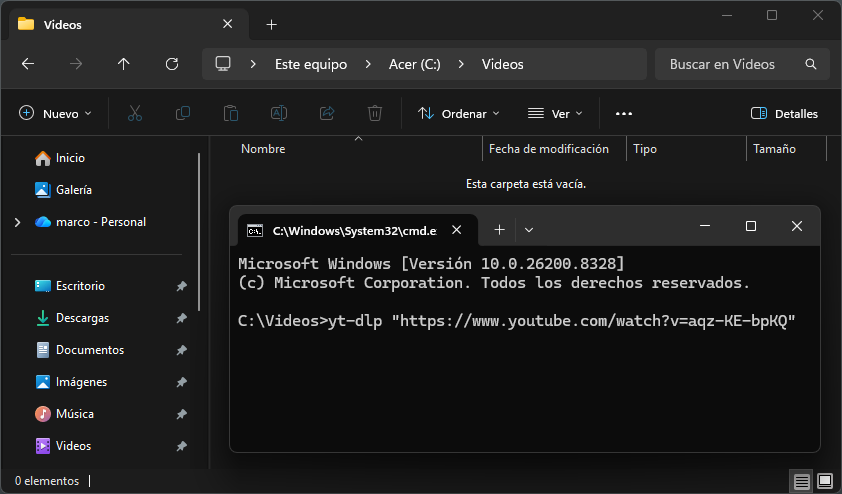Viewport: 842px width, 494px height.
Task: Switch to large thumbnails view icon
Action: pyautogui.click(x=824, y=480)
